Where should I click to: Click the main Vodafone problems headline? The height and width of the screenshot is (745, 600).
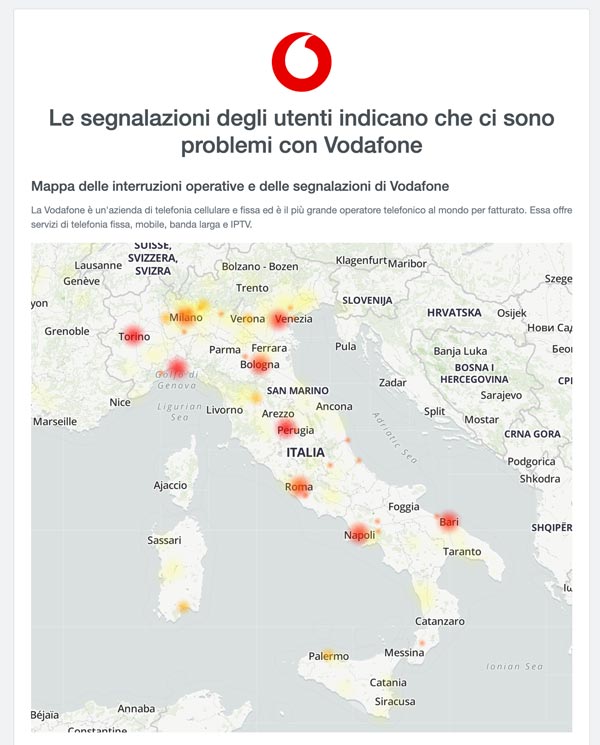coord(301,131)
